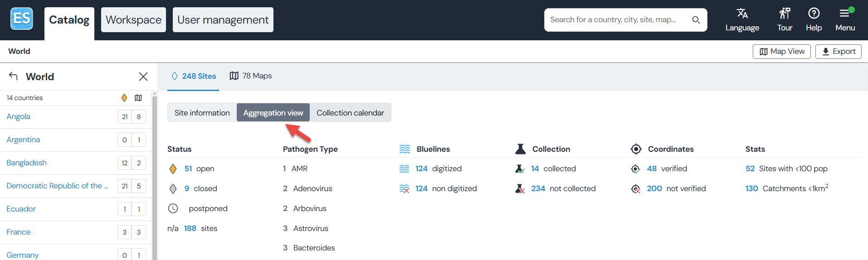
Task: Click the ES application logo
Action: coord(22,19)
